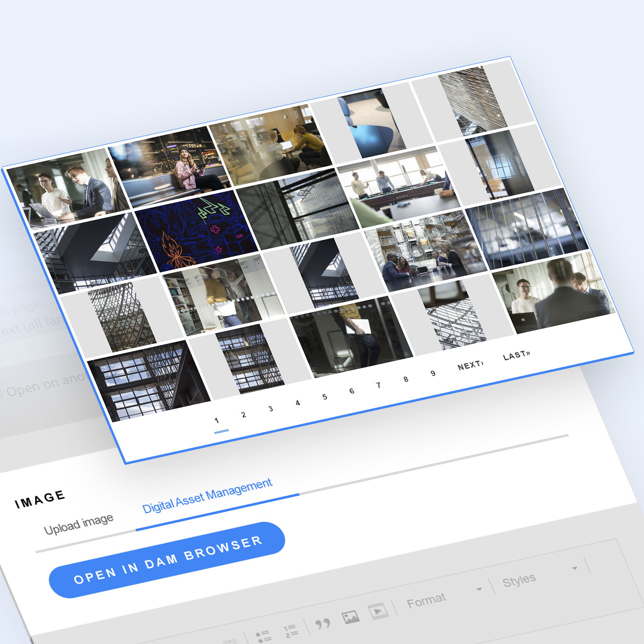Open results page 4
This screenshot has height=644, width=644.
click(x=298, y=403)
